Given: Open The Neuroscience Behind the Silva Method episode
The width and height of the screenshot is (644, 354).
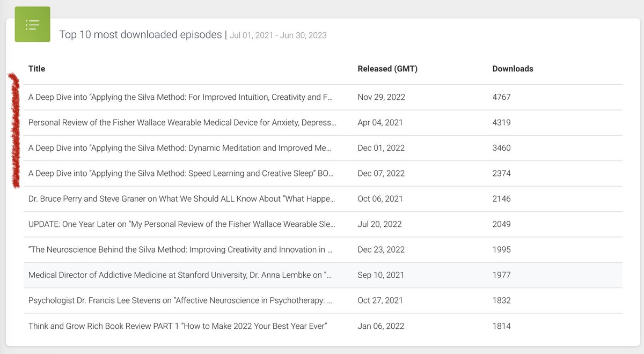Looking at the screenshot, I should [x=180, y=249].
